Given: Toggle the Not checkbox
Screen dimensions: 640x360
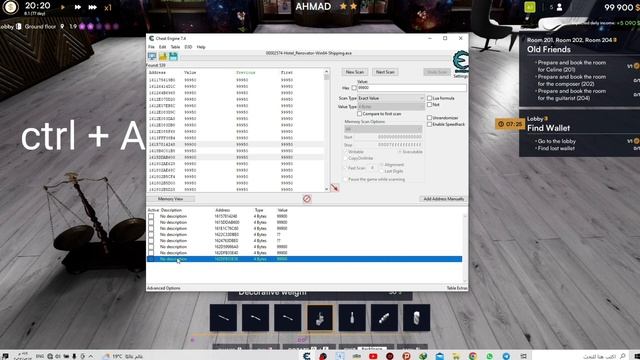Looking at the screenshot, I should (429, 104).
